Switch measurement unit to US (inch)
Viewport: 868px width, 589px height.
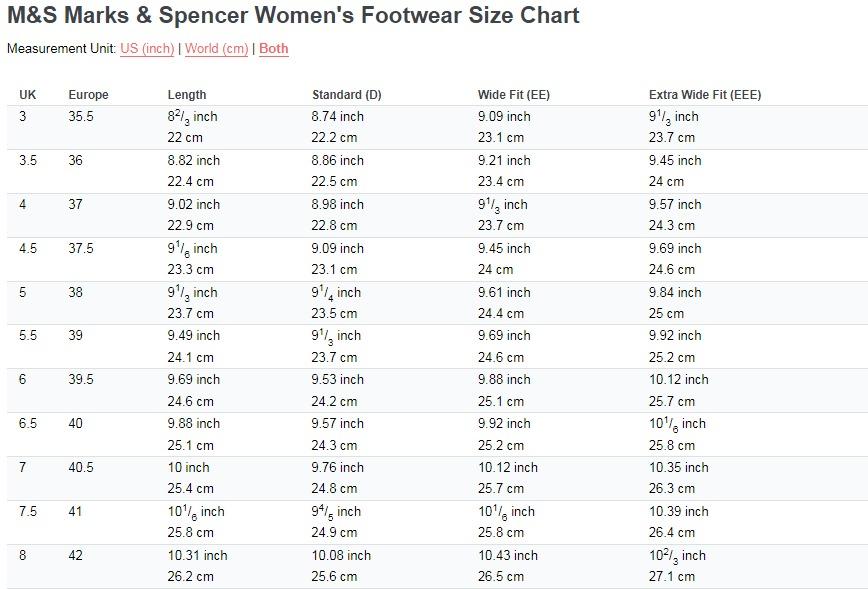point(147,49)
